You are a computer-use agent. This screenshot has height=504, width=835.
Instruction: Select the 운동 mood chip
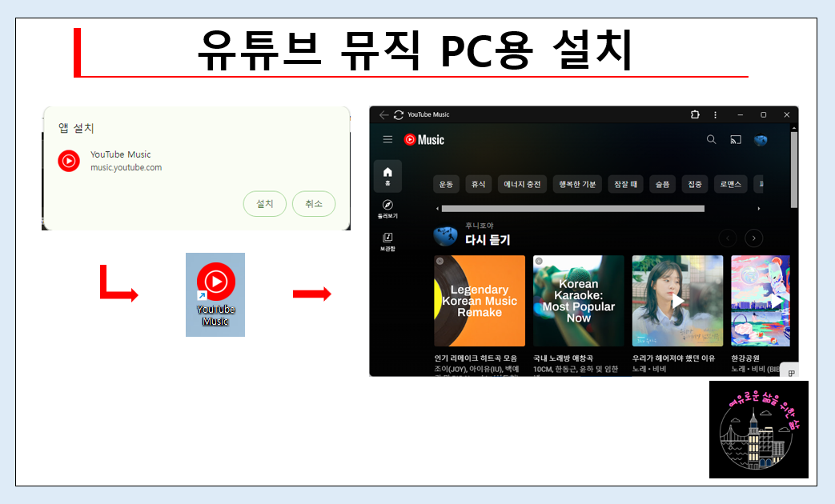(x=446, y=184)
